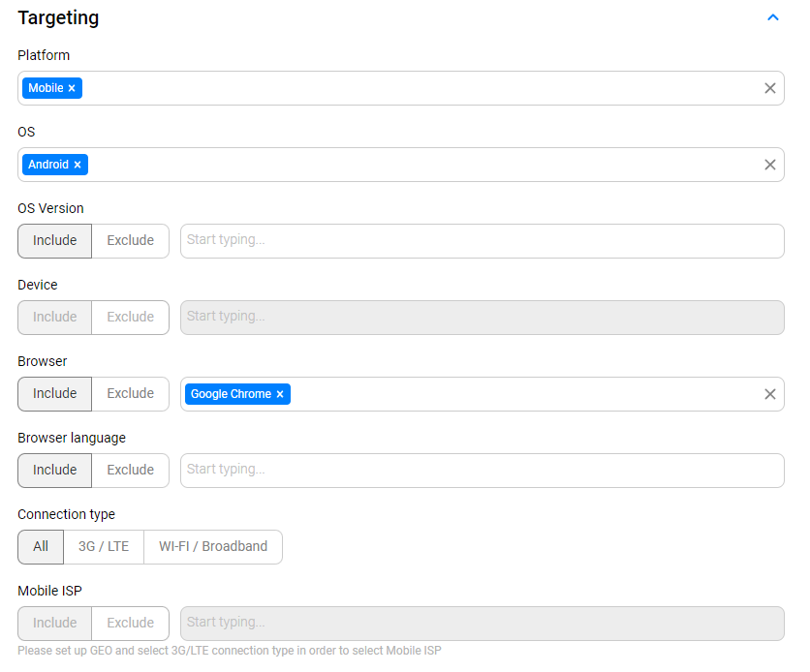The image size is (810, 672).
Task: Collapse the Targeting section chevron
Action: (x=773, y=17)
